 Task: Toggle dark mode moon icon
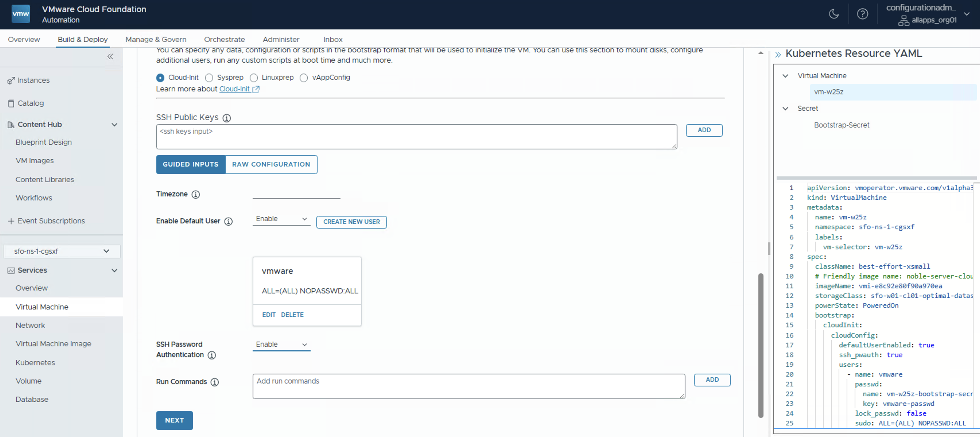(834, 14)
